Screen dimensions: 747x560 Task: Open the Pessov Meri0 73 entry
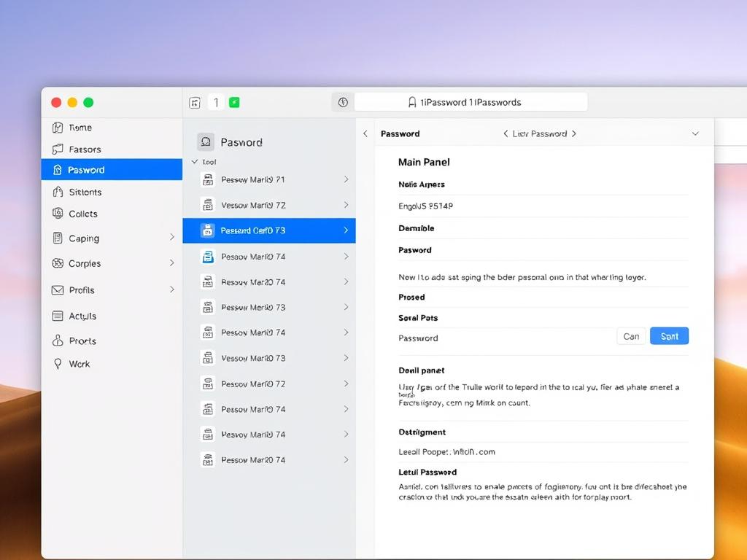click(x=269, y=308)
